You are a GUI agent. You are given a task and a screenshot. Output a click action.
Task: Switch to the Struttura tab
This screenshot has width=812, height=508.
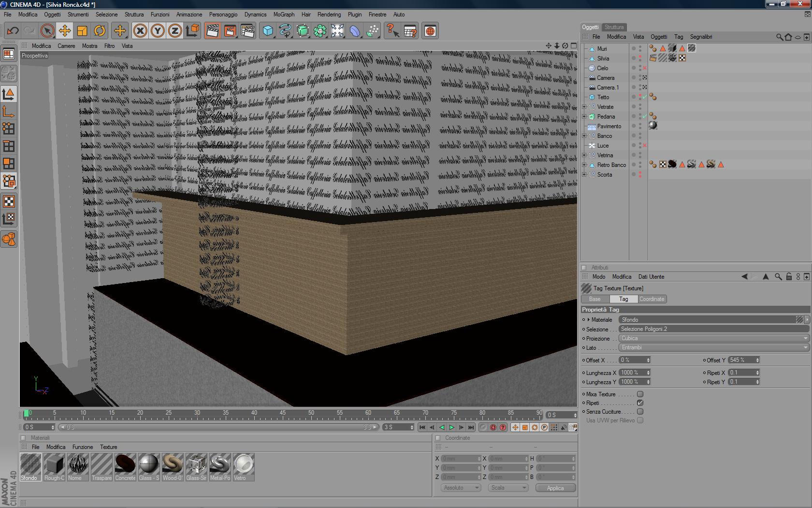click(614, 27)
